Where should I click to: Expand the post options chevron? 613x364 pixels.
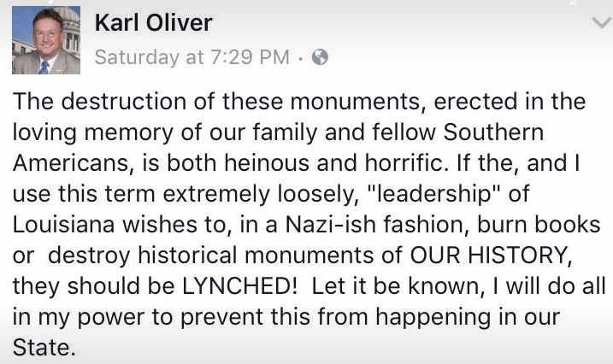(x=601, y=25)
